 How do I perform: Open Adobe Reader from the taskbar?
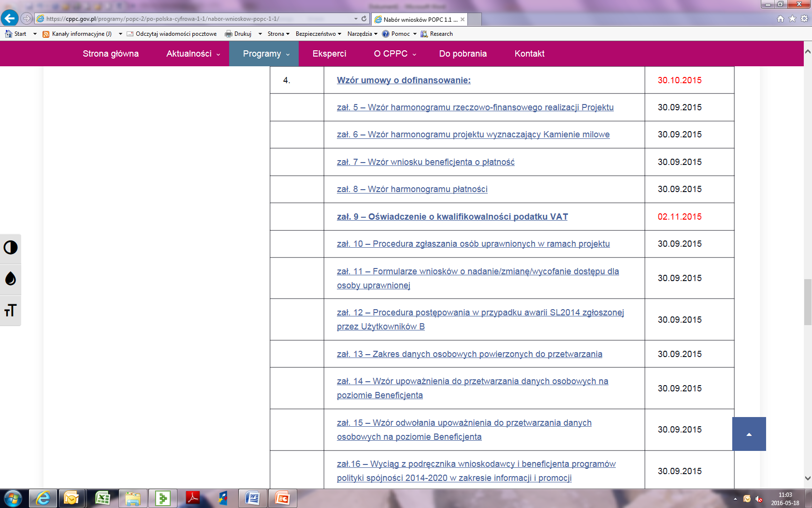(x=193, y=498)
